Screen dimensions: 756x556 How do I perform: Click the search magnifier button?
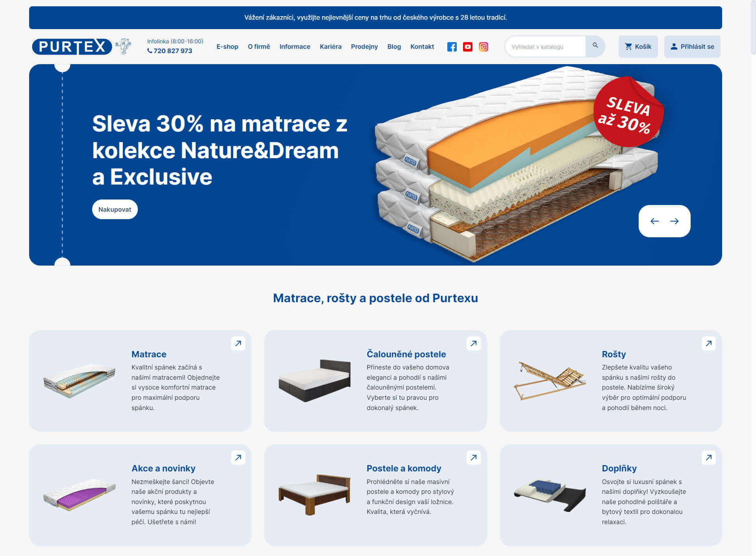(595, 46)
